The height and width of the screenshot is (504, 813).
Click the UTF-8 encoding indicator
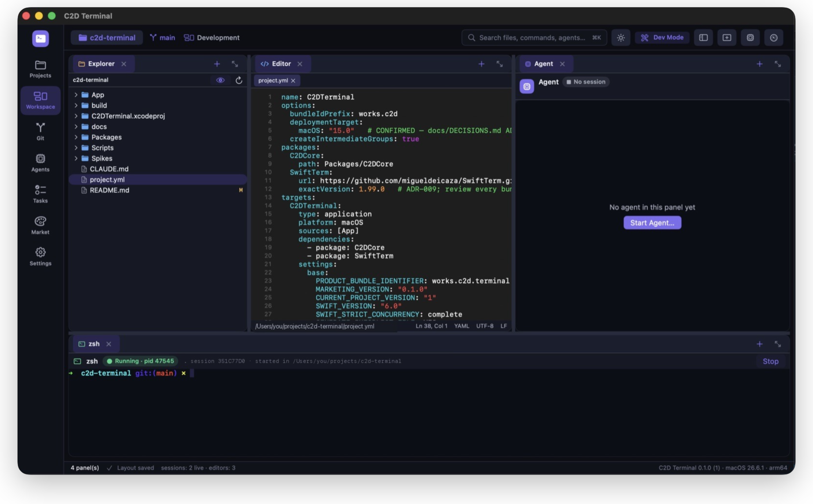[485, 326]
